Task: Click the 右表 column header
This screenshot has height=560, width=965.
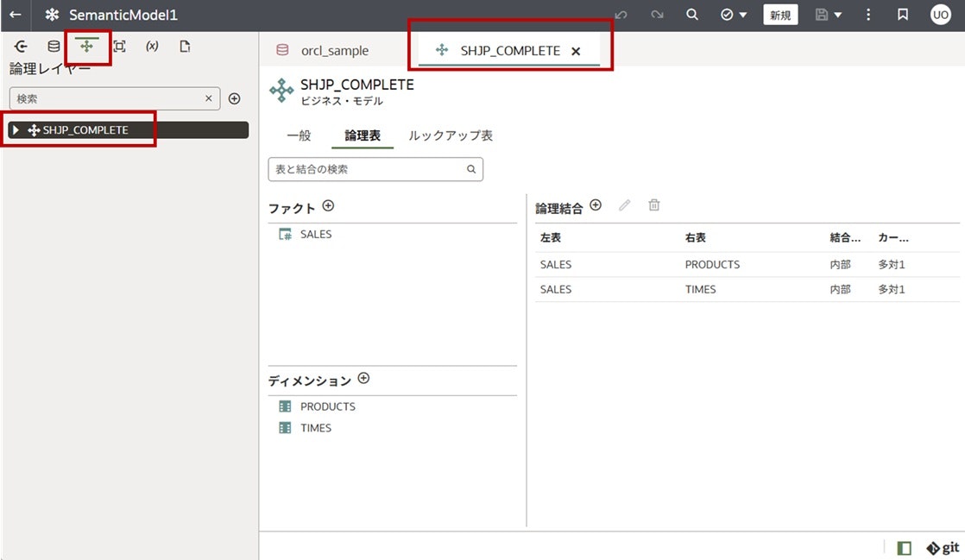Action: tap(696, 237)
